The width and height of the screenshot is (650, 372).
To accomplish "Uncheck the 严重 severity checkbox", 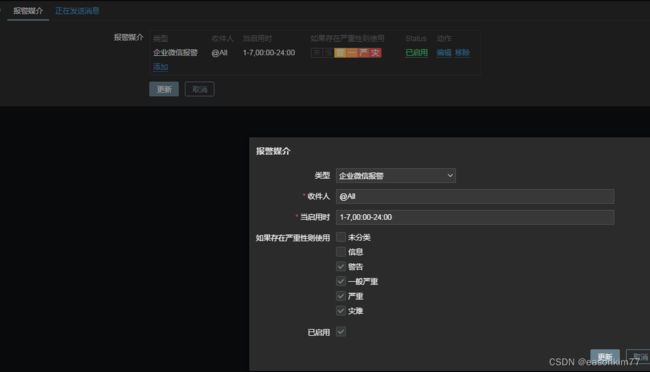I will click(x=341, y=296).
